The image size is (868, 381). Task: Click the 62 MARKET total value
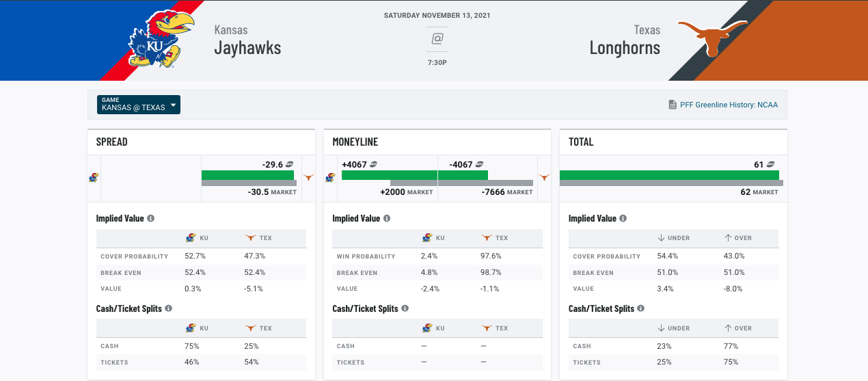click(759, 192)
